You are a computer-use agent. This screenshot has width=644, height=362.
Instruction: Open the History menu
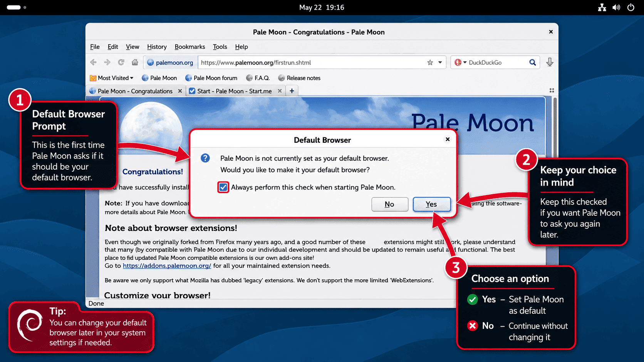(x=157, y=47)
